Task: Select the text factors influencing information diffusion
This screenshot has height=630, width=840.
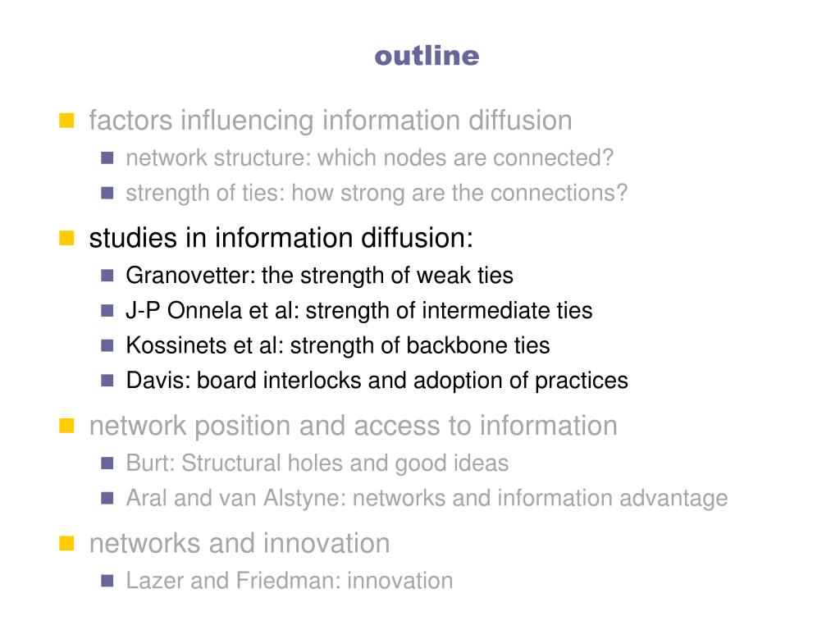Action: point(331,121)
